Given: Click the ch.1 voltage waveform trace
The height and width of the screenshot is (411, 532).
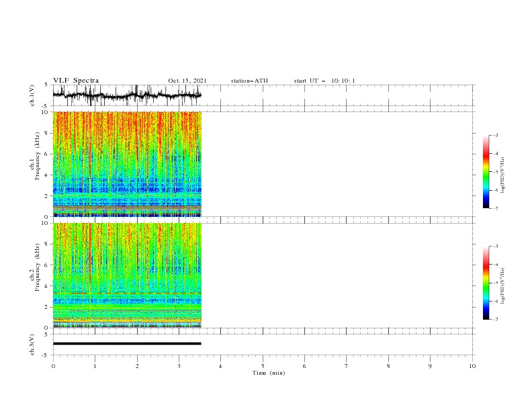Looking at the screenshot, I should 127,95.
